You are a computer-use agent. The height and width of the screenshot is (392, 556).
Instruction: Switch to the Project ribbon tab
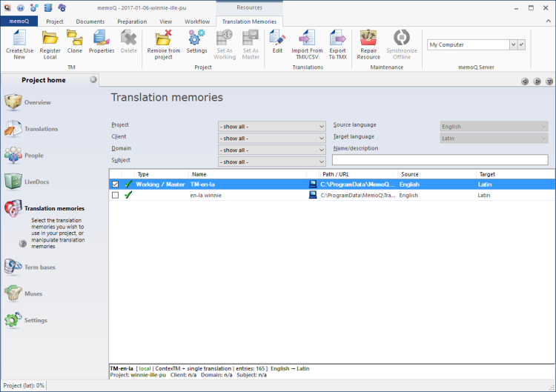tap(55, 21)
